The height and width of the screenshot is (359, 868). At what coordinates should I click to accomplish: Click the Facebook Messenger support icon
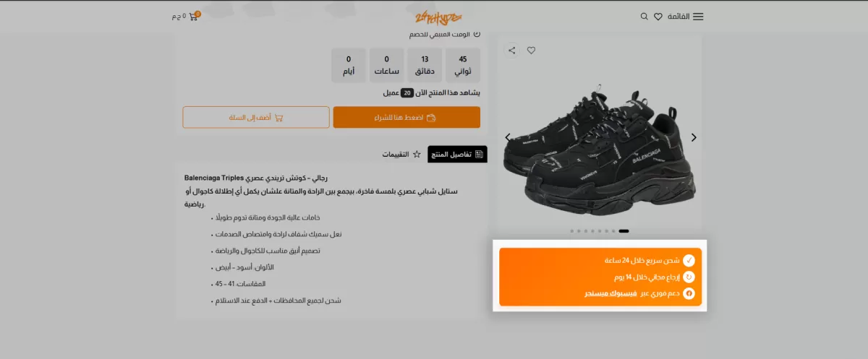(689, 293)
